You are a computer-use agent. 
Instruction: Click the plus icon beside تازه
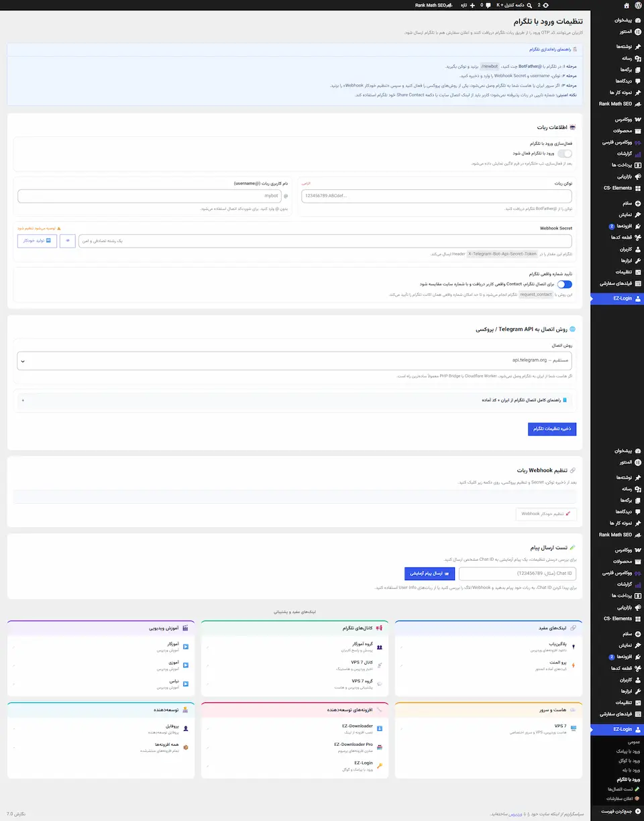(x=472, y=5)
